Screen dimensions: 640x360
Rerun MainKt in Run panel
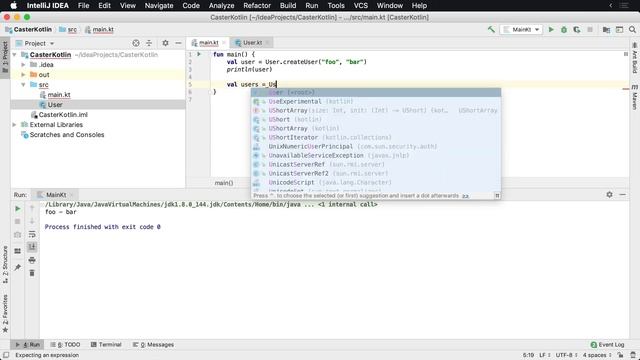click(18, 209)
